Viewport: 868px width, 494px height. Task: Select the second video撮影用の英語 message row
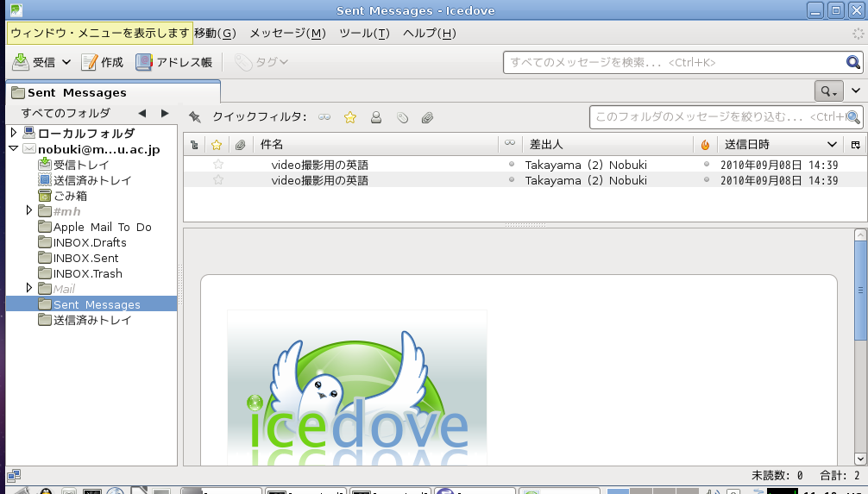point(525,180)
